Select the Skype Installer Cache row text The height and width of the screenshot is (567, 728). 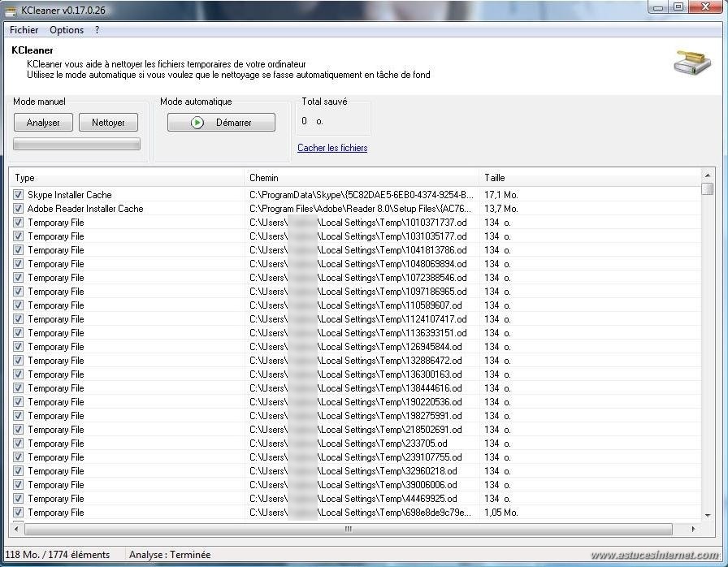(x=70, y=194)
